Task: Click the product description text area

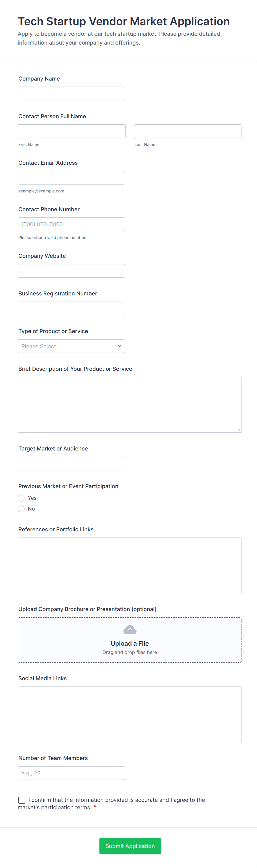Action: pos(130,404)
